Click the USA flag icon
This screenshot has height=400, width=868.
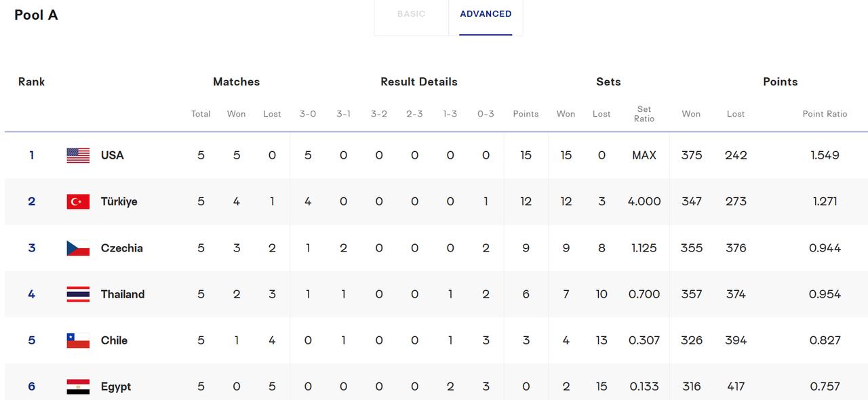click(78, 155)
